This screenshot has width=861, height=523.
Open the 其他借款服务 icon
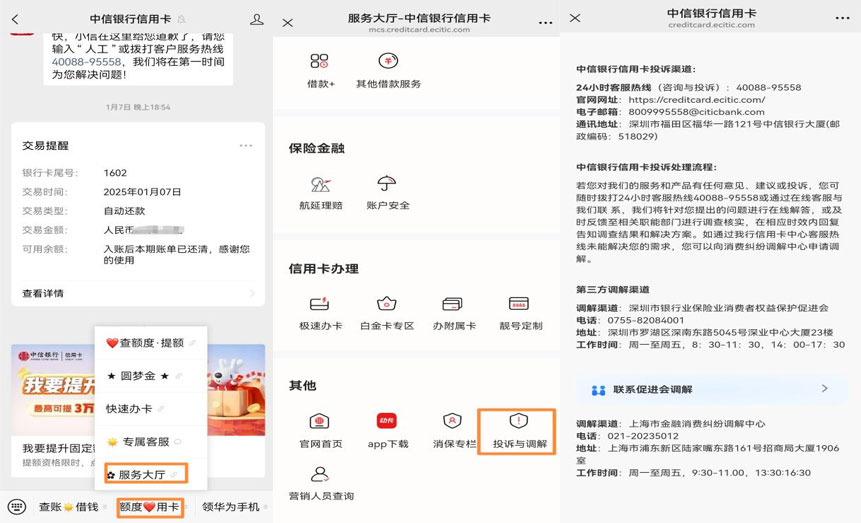(388, 60)
